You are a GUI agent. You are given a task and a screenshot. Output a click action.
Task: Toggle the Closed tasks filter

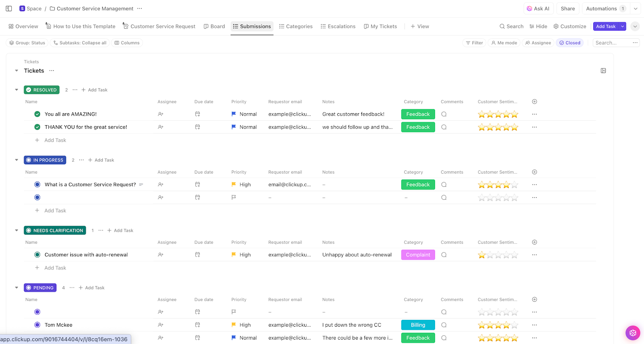570,43
